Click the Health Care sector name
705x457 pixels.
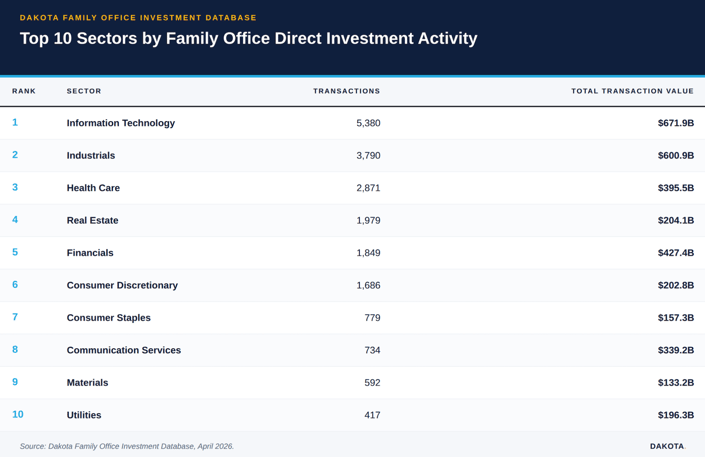coord(93,188)
